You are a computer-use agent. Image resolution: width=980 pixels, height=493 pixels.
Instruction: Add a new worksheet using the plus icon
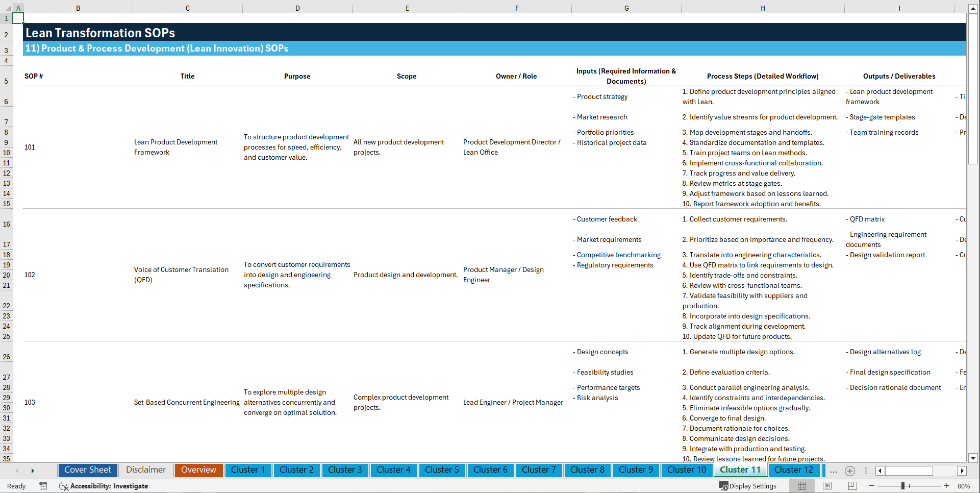click(850, 471)
